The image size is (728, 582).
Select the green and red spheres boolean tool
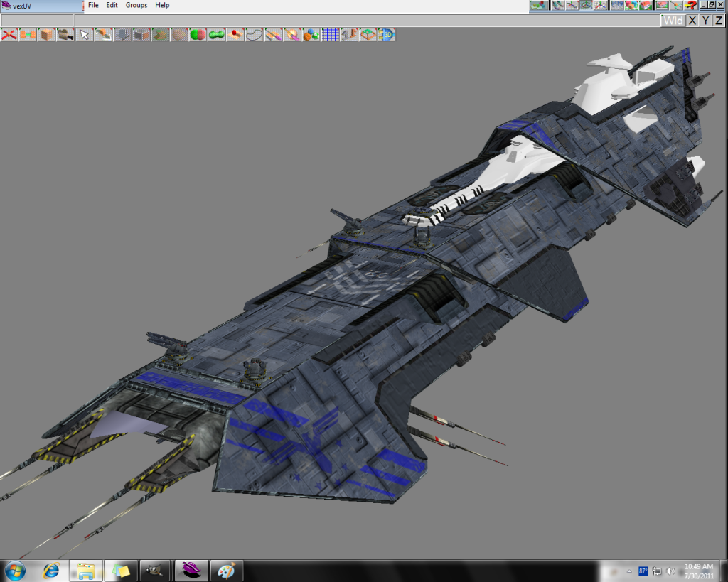(x=198, y=35)
